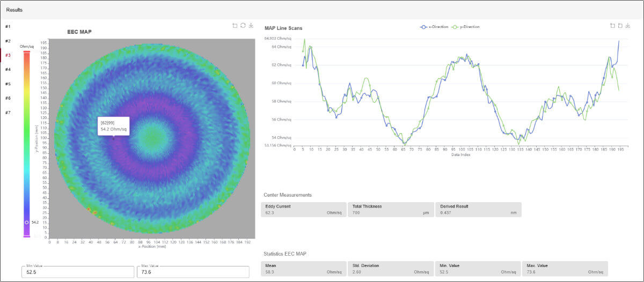
Task: Reset zoom on MAP Line Scans chart
Action: pyautogui.click(x=620, y=25)
